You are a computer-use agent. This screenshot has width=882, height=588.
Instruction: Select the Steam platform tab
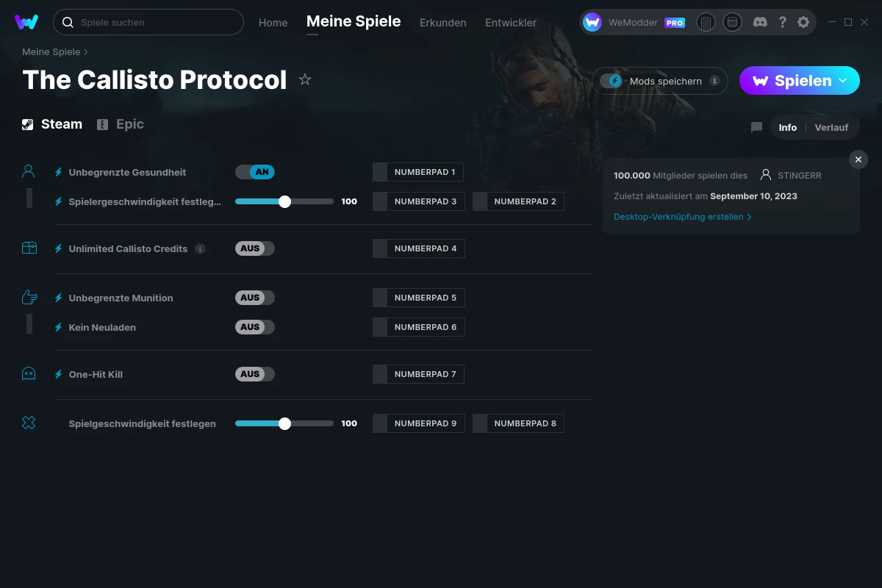(52, 124)
